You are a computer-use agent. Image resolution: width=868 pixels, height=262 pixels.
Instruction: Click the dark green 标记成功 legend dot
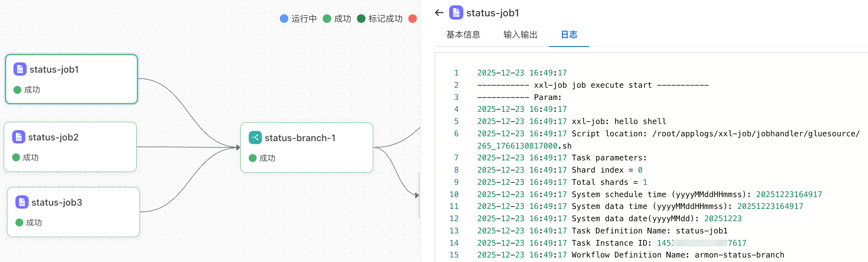361,18
